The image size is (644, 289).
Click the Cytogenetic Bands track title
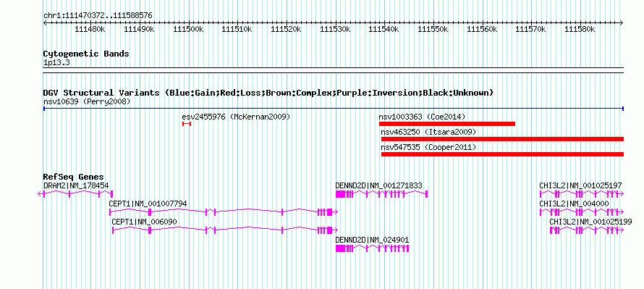click(86, 54)
